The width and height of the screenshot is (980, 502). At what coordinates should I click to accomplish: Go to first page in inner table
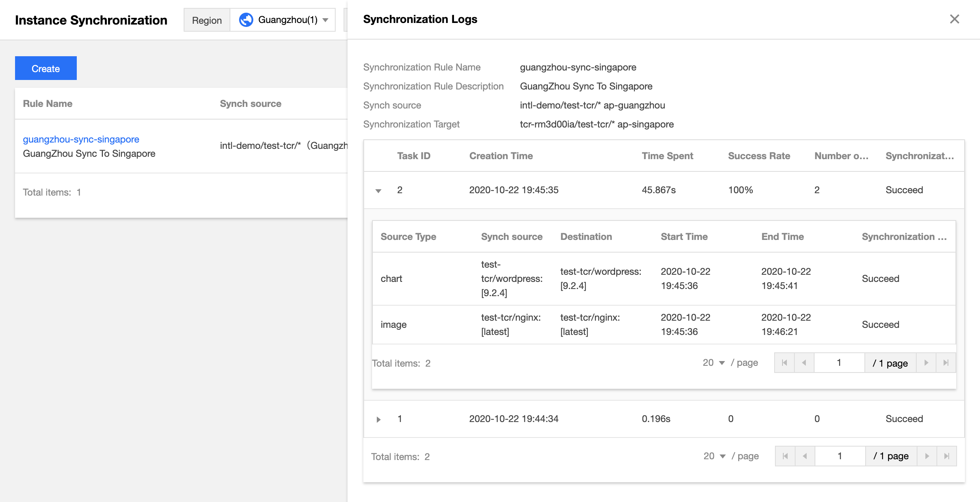[x=784, y=363]
